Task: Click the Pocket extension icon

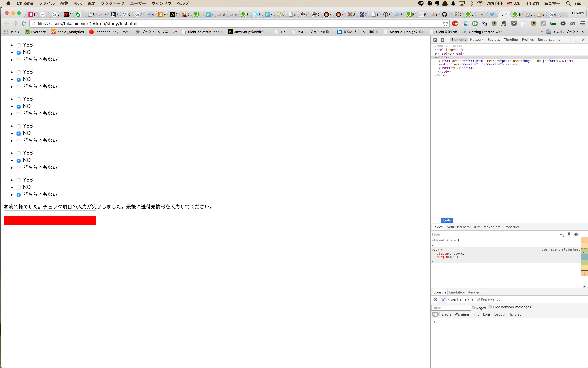Action: [514, 24]
